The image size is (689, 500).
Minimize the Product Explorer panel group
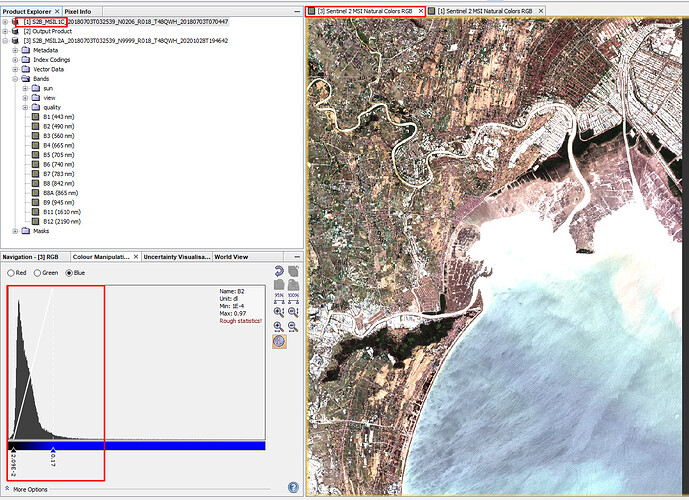point(297,11)
